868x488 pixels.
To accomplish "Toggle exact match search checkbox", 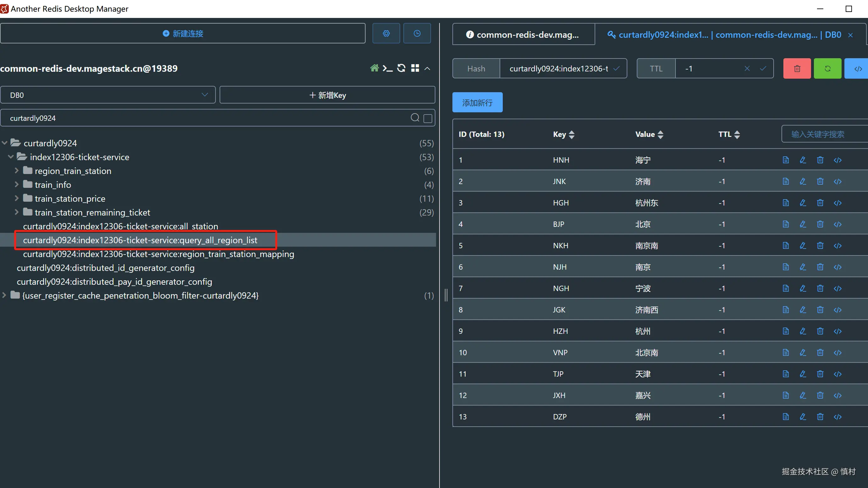I will point(428,118).
